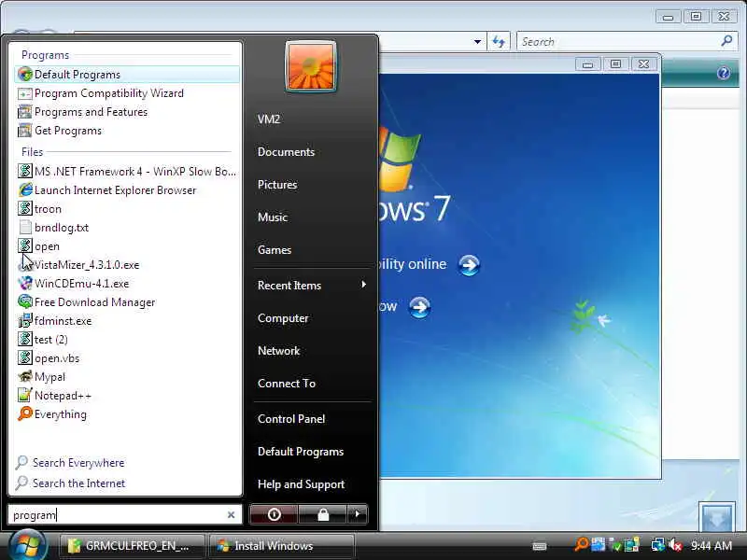Open Default Programs in right pane
747x560 pixels.
[x=301, y=452]
